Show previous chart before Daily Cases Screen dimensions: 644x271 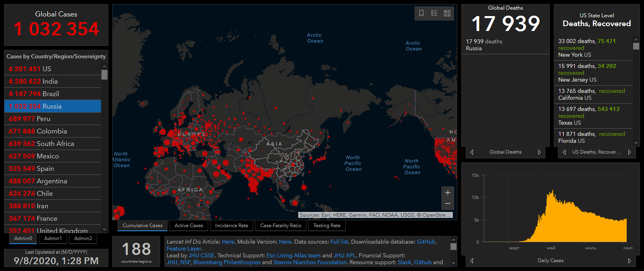click(472, 261)
